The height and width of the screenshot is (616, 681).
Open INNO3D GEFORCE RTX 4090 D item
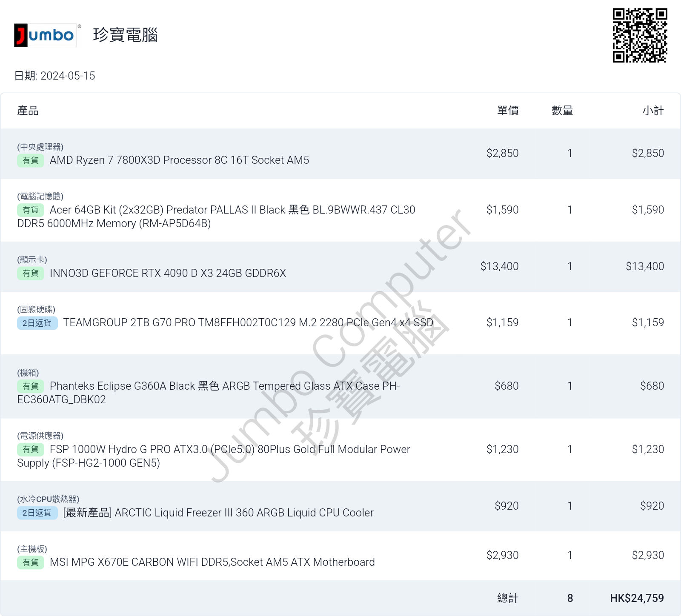click(x=168, y=273)
